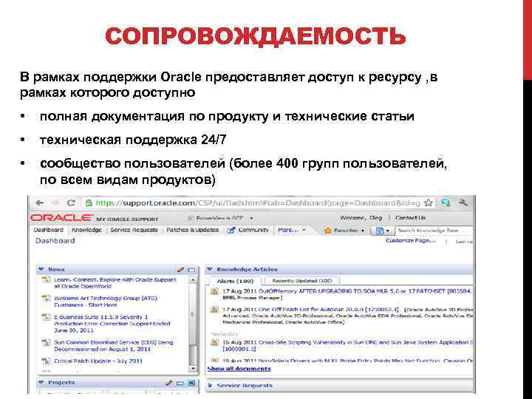The image size is (532, 399).
Task: Click News panel scrollbar down arrow
Action: (x=193, y=369)
